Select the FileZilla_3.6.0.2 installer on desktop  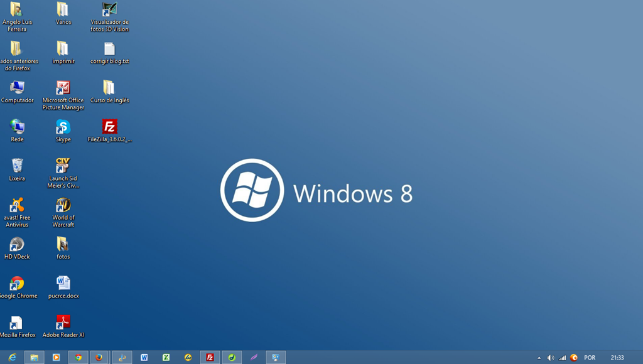point(109,131)
